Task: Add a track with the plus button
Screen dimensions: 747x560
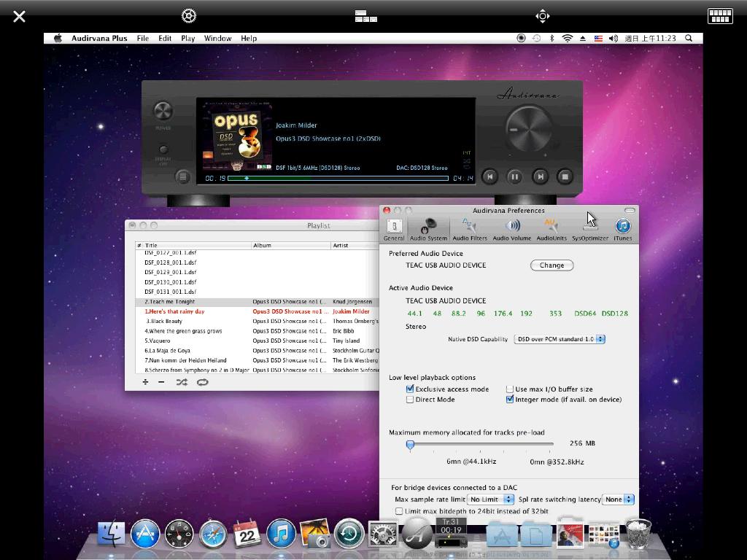Action: tap(145, 382)
